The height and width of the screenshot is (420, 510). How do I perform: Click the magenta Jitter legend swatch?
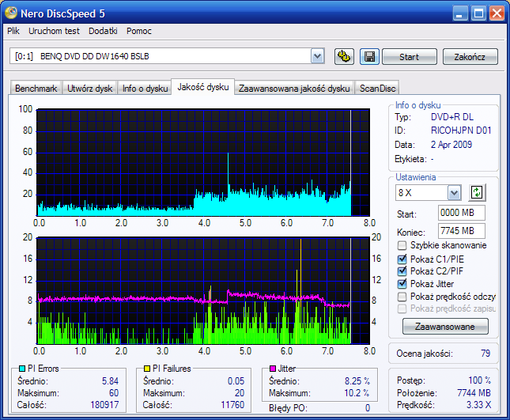point(273,369)
